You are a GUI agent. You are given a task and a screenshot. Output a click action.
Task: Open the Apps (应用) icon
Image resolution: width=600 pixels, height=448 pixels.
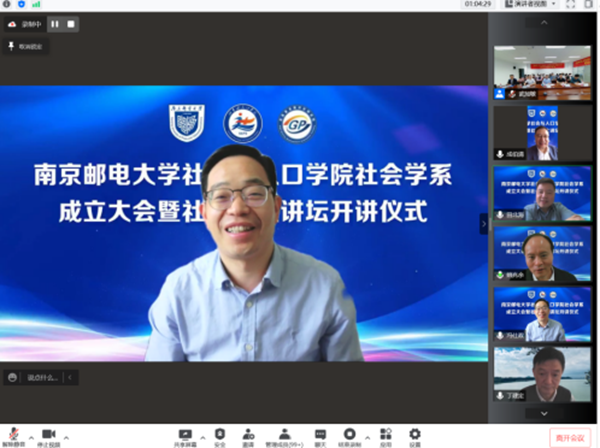click(385, 434)
